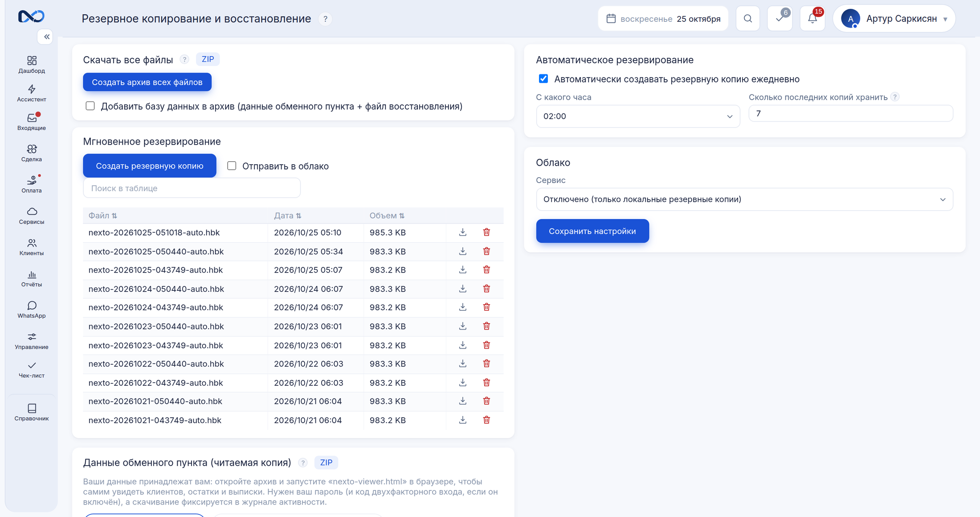Open the help question mark beside page title

pyautogui.click(x=326, y=19)
